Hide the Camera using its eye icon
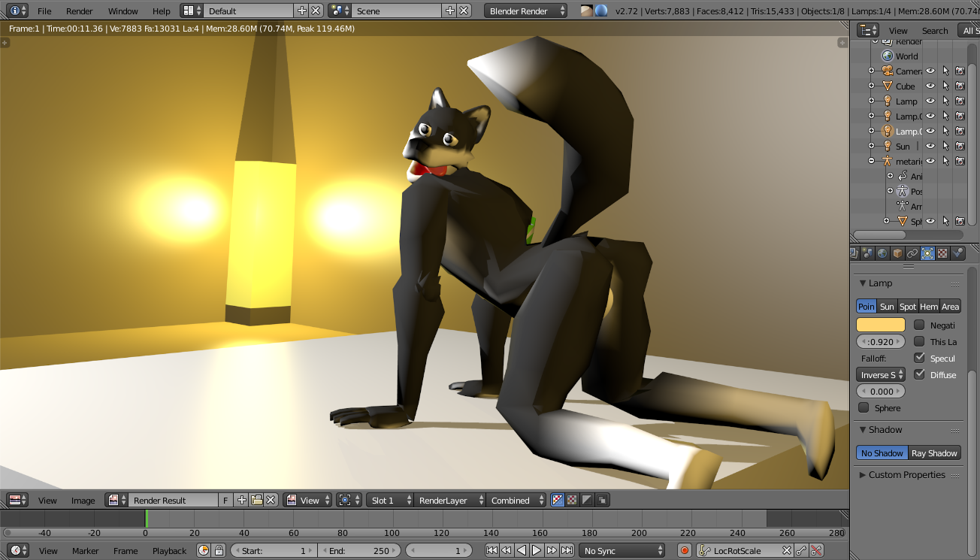This screenshot has height=560, width=980. (x=930, y=71)
